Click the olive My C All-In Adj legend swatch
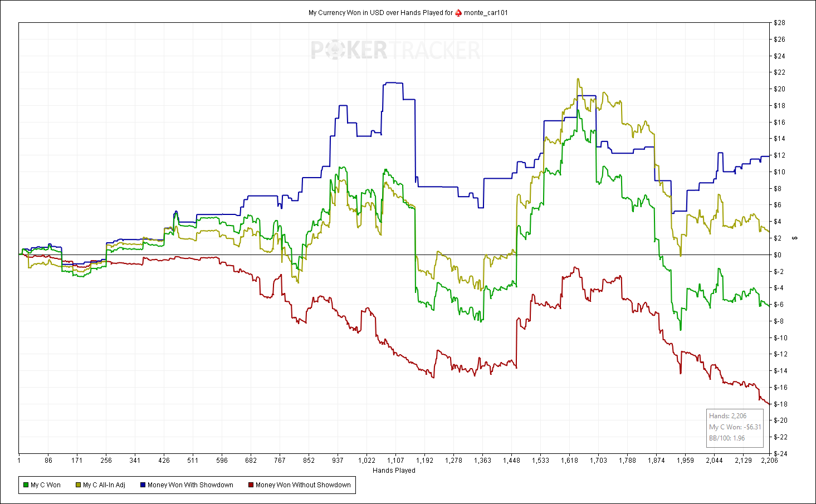Screen dimensions: 816x504 tap(78, 485)
